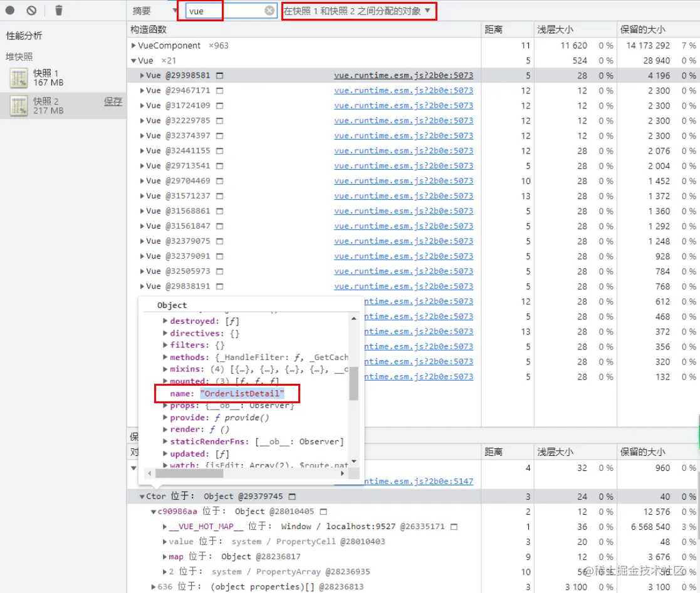Clear the vue class filter text
The image size is (700, 593).
[x=269, y=11]
